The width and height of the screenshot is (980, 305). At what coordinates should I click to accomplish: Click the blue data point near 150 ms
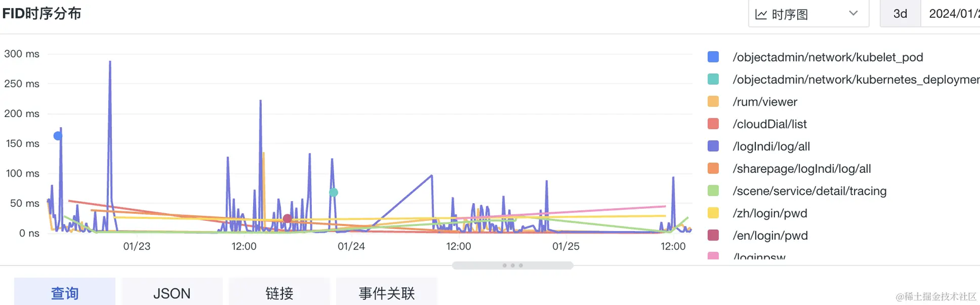pyautogui.click(x=58, y=135)
